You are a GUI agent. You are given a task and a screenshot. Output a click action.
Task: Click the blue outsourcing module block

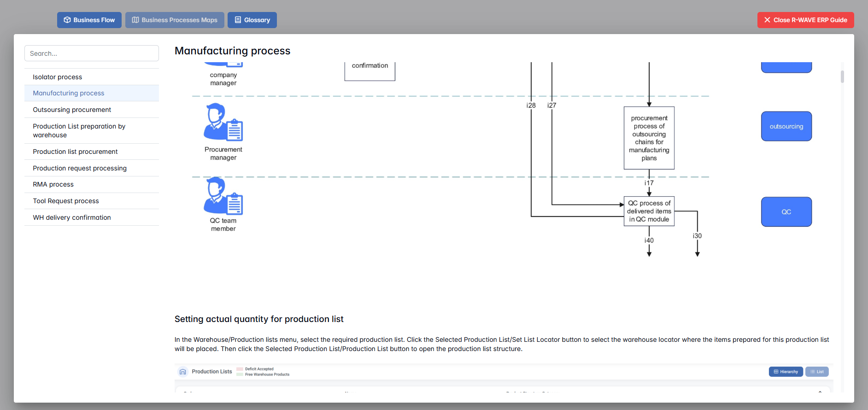[786, 126]
